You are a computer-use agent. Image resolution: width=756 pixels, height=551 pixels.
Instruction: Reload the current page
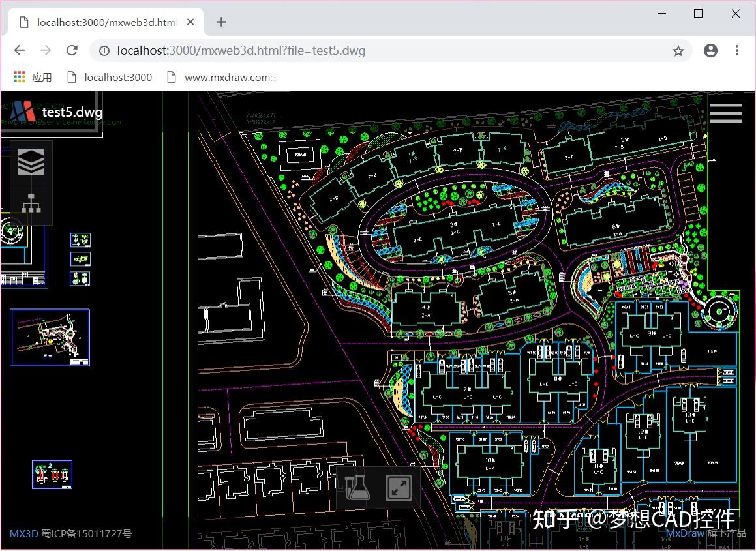coord(72,50)
